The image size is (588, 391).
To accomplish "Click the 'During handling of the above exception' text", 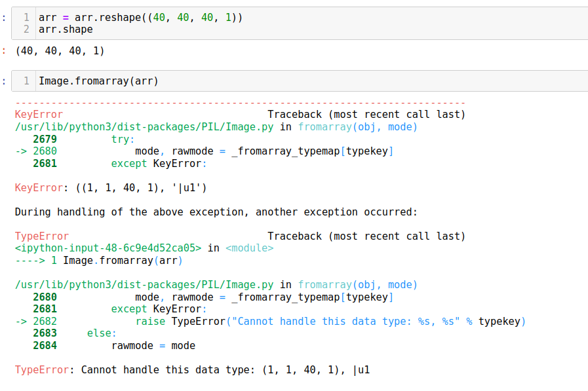I will pyautogui.click(x=216, y=212).
